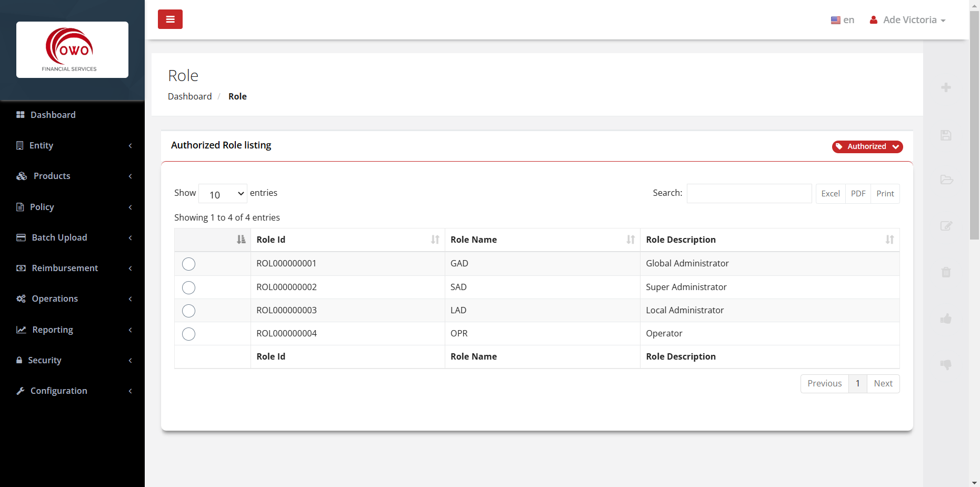This screenshot has width=980, height=487.
Task: Click the plus add icon in right toolbar
Action: click(x=946, y=87)
